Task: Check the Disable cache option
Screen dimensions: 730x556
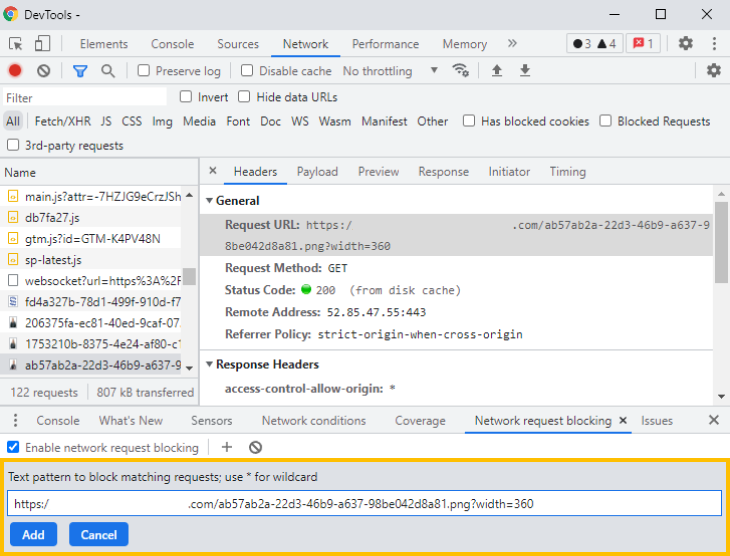Action: pos(247,71)
